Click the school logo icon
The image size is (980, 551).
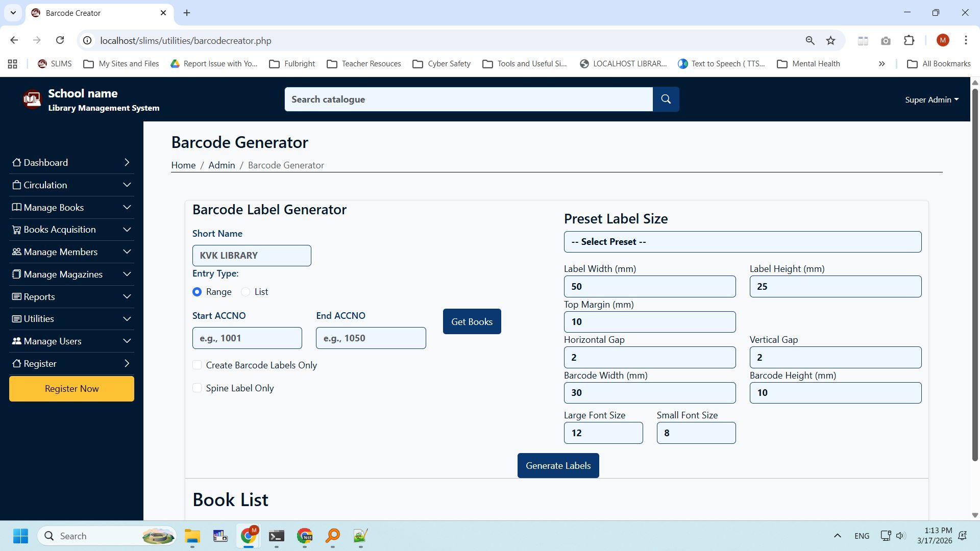click(32, 99)
